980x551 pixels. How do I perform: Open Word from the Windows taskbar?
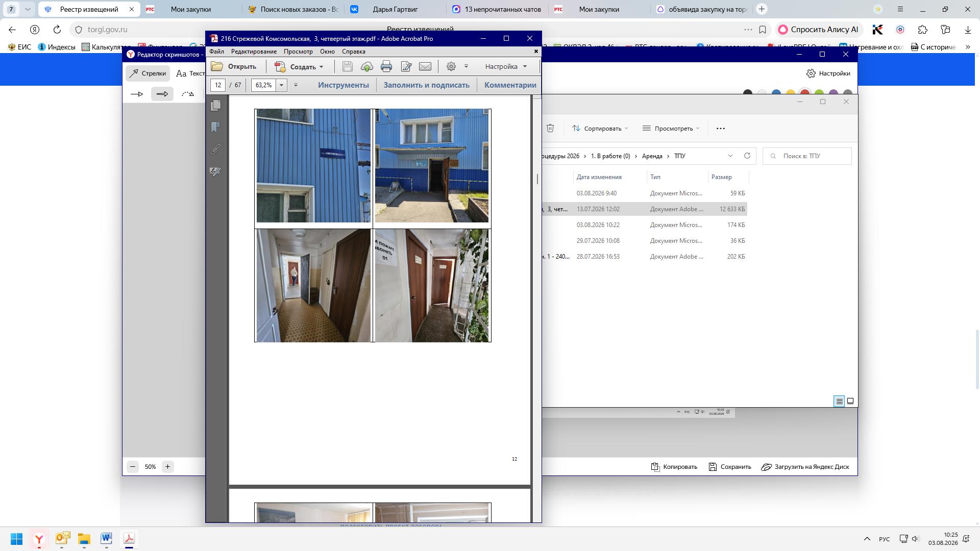click(x=106, y=539)
